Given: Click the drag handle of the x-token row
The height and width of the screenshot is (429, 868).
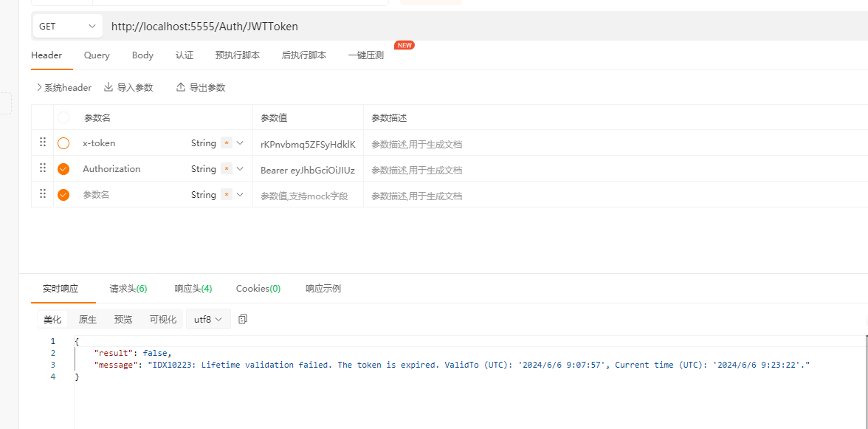Looking at the screenshot, I should coord(43,143).
